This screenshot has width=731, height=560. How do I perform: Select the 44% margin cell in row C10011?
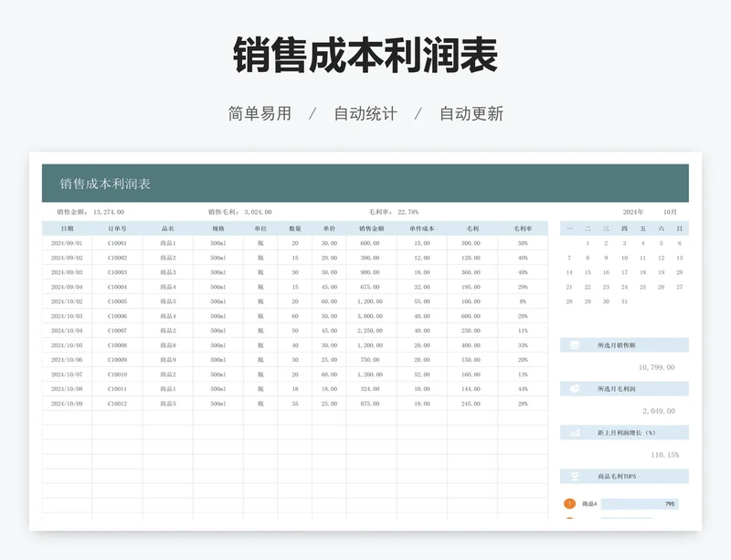click(x=523, y=389)
